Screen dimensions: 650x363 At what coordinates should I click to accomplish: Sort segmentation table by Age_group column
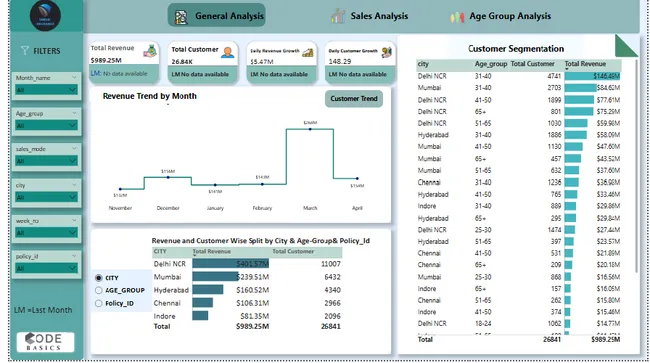pyautogui.click(x=491, y=64)
